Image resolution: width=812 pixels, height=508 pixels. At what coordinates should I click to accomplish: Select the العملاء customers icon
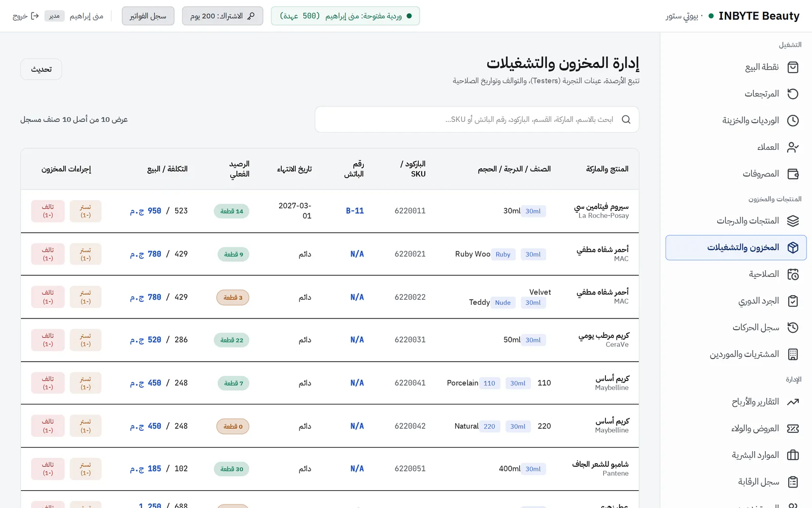(793, 147)
